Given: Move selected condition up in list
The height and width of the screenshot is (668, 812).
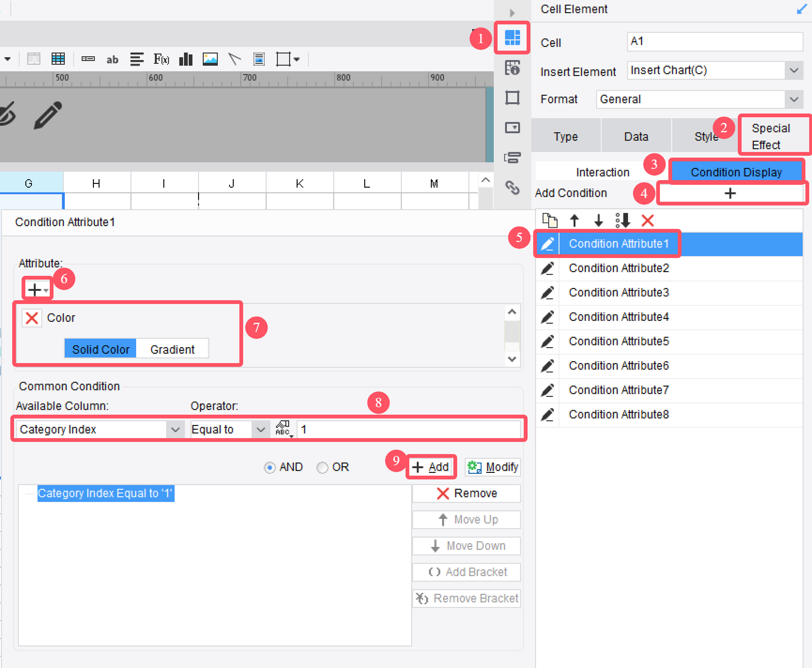Looking at the screenshot, I should (x=575, y=220).
